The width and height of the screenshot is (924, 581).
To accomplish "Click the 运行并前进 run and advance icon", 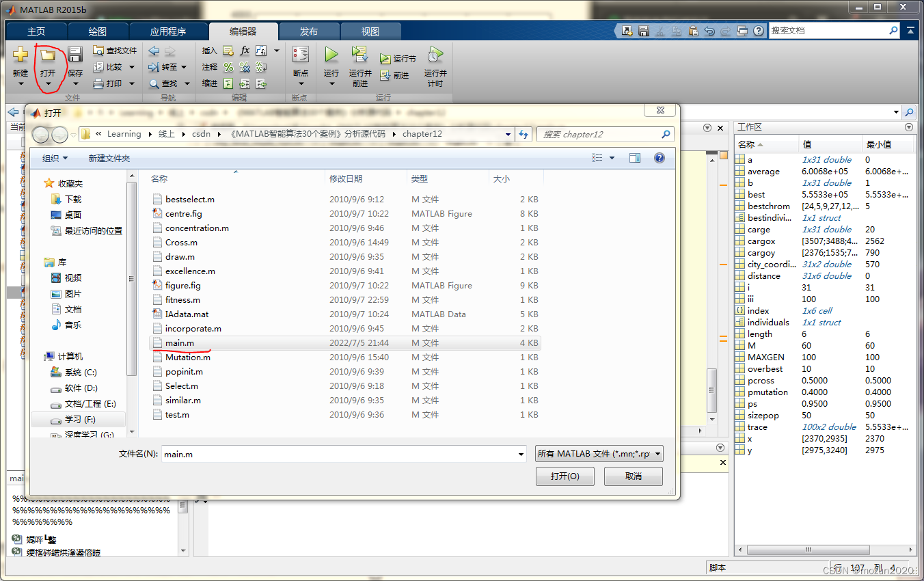I will pos(360,55).
